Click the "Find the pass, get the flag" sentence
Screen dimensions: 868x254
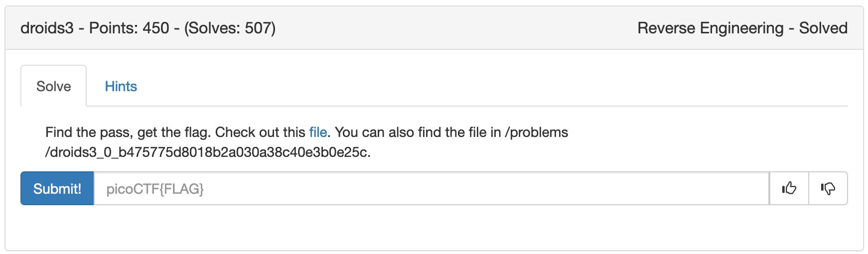(128, 132)
